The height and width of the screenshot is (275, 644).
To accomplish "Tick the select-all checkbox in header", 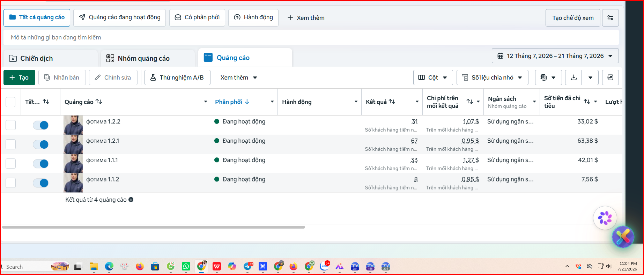I will 10,102.
